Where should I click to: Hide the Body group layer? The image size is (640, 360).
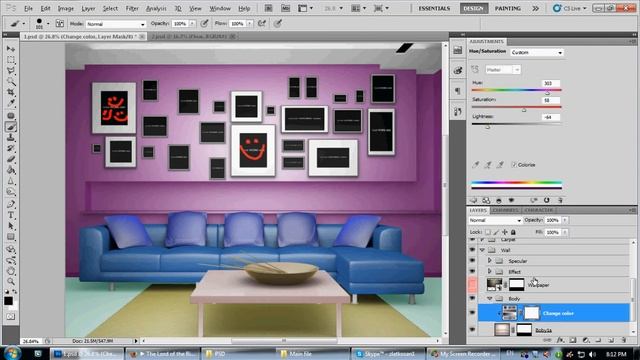tap(472, 298)
